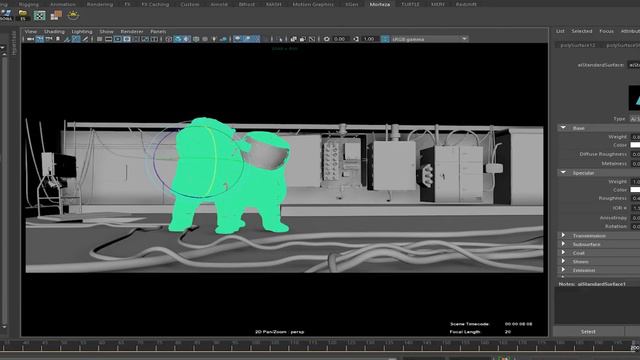The height and width of the screenshot is (360, 640).
Task: Click the exposure reset icon
Action: tap(327, 39)
